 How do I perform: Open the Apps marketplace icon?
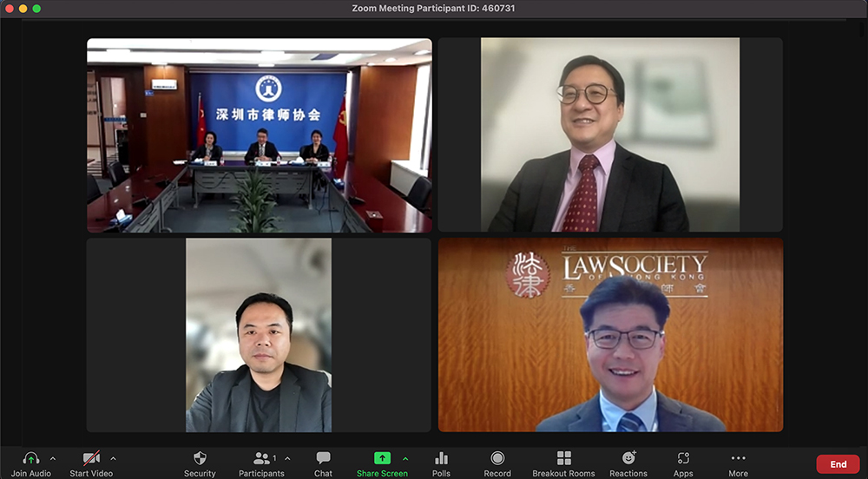pos(683,458)
